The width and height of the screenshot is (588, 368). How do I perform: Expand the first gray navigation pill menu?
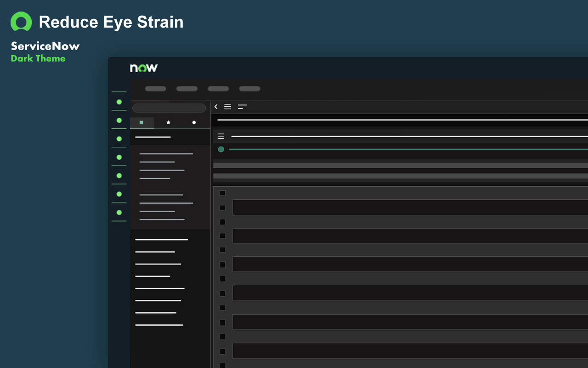[155, 89]
